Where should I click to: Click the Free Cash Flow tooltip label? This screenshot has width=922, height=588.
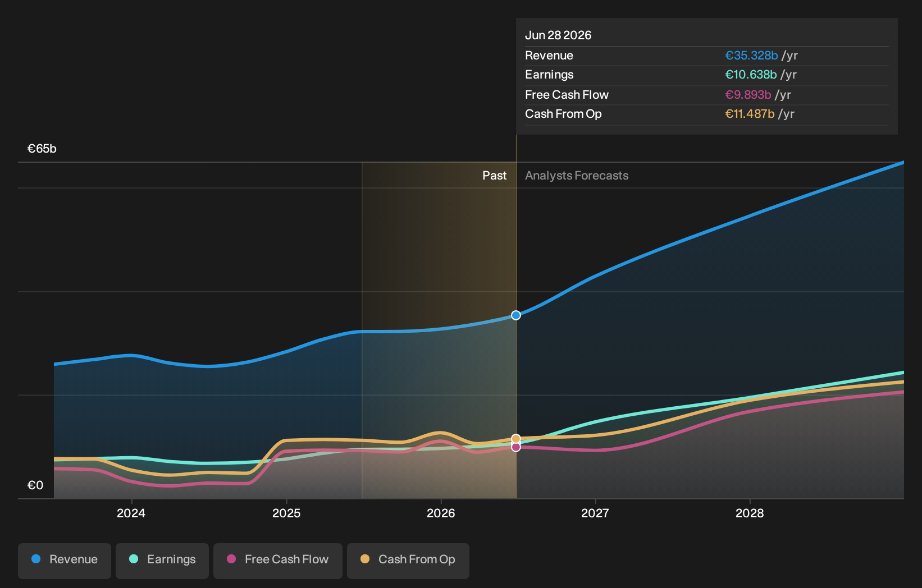[x=567, y=95]
